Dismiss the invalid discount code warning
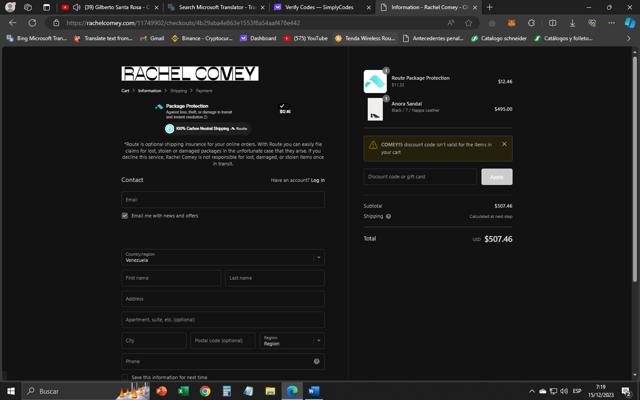 point(504,144)
